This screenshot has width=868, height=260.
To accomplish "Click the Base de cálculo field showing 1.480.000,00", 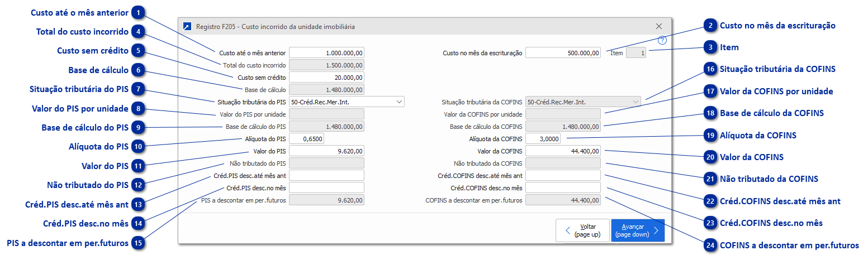I will coord(327,89).
